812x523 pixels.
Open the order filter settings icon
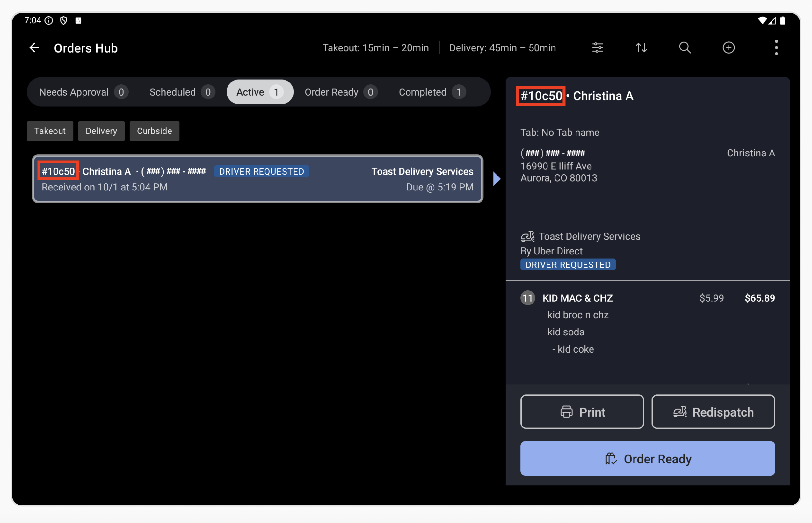coord(597,47)
